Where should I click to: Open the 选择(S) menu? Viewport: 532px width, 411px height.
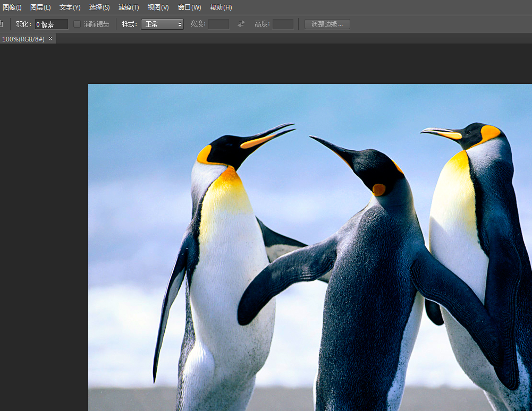(x=99, y=7)
